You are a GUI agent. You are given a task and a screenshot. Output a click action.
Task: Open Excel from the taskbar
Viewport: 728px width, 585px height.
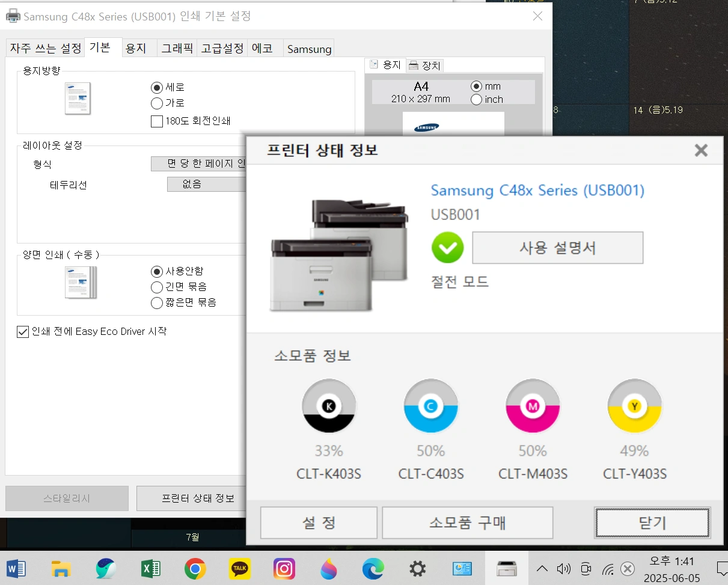pos(150,568)
